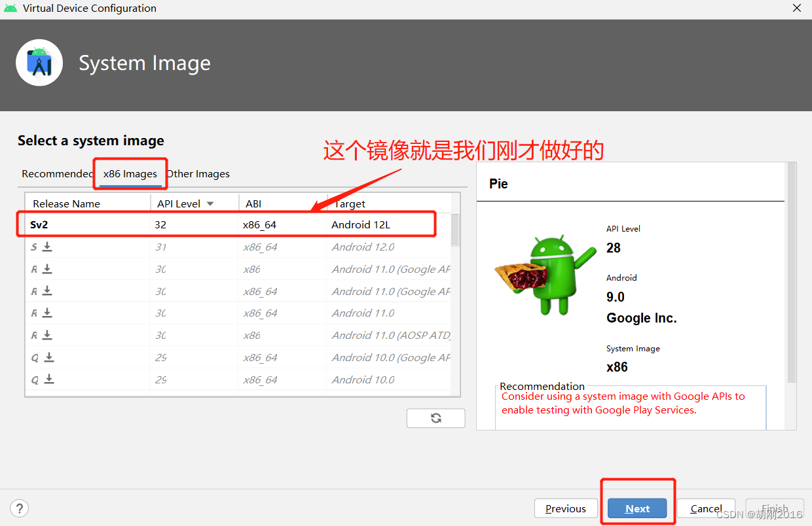Click the Recommendation message text
This screenshot has width=812, height=526.
623,403
